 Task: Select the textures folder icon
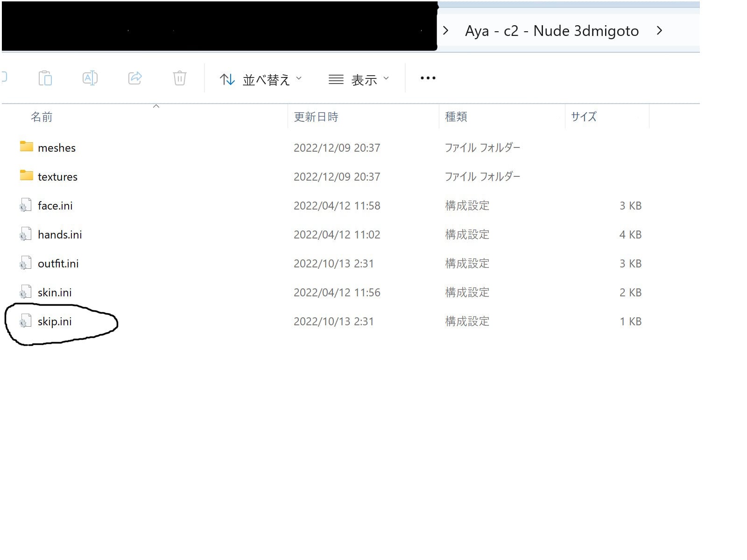coord(26,176)
